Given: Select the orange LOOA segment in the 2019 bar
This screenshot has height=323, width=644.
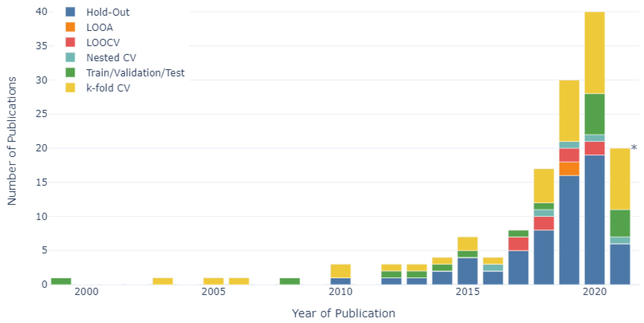Looking at the screenshot, I should [569, 169].
